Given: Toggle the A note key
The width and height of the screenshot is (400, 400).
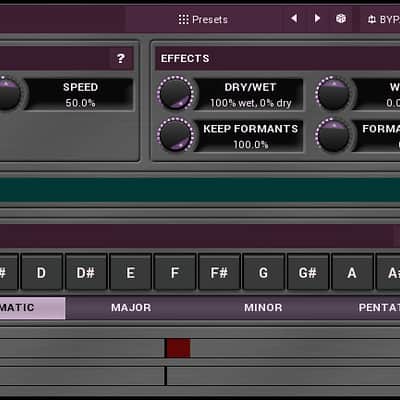Looking at the screenshot, I should pos(352,272).
